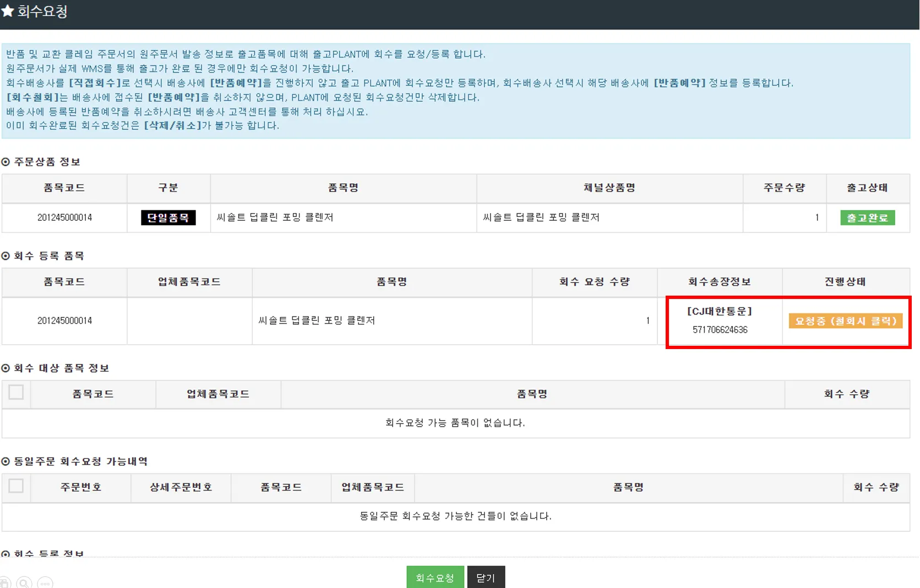Click the star icon beside the 회수요청 title
Viewport: 920px width, 588px height.
(x=7, y=11)
